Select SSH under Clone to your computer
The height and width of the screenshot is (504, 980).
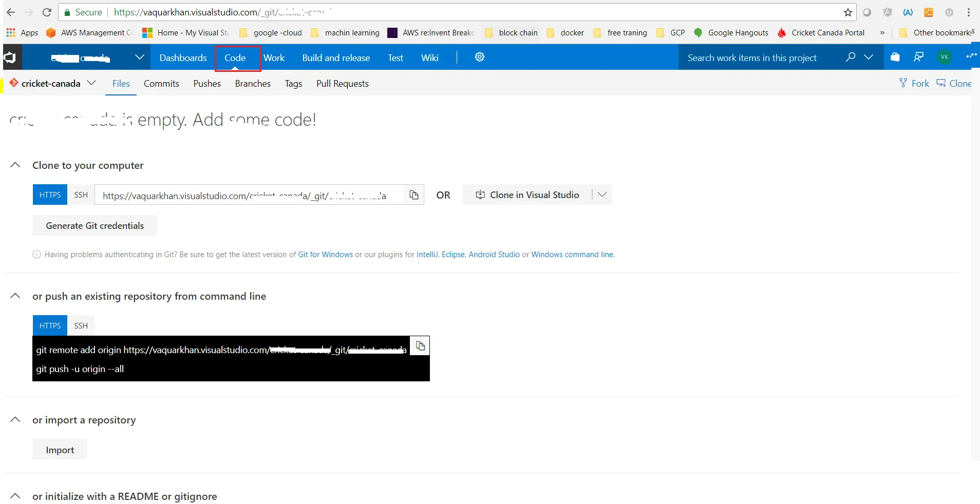pos(81,195)
